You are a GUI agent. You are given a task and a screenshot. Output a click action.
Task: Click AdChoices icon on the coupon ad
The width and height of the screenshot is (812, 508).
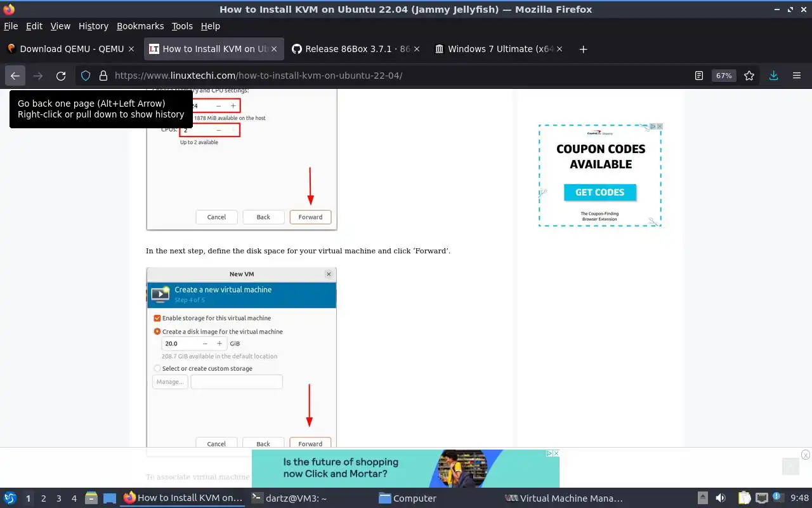[x=653, y=126]
